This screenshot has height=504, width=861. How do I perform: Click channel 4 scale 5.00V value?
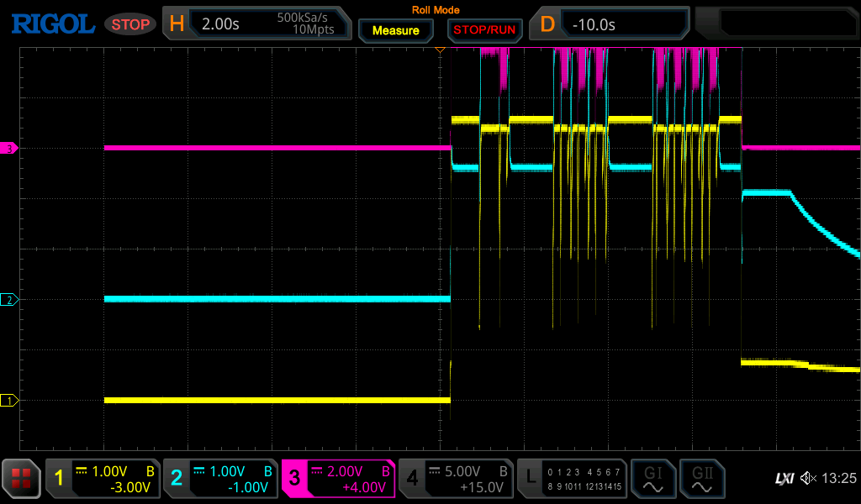pos(462,471)
